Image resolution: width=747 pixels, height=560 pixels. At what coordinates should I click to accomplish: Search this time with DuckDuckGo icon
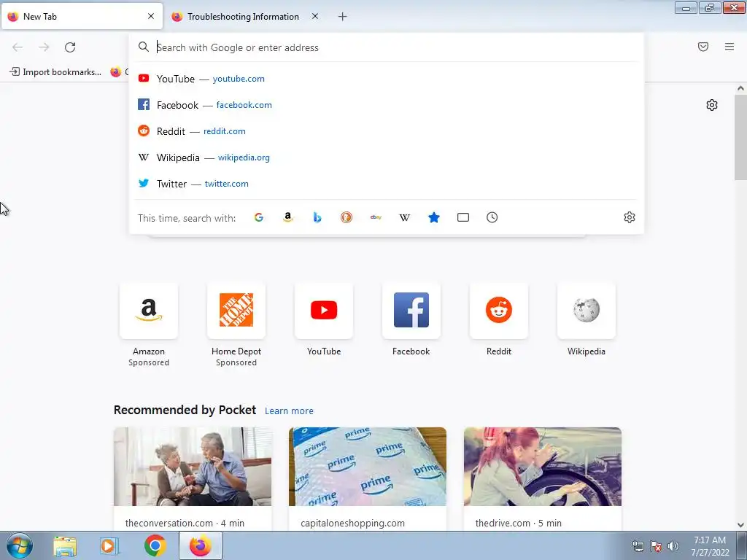pyautogui.click(x=347, y=217)
